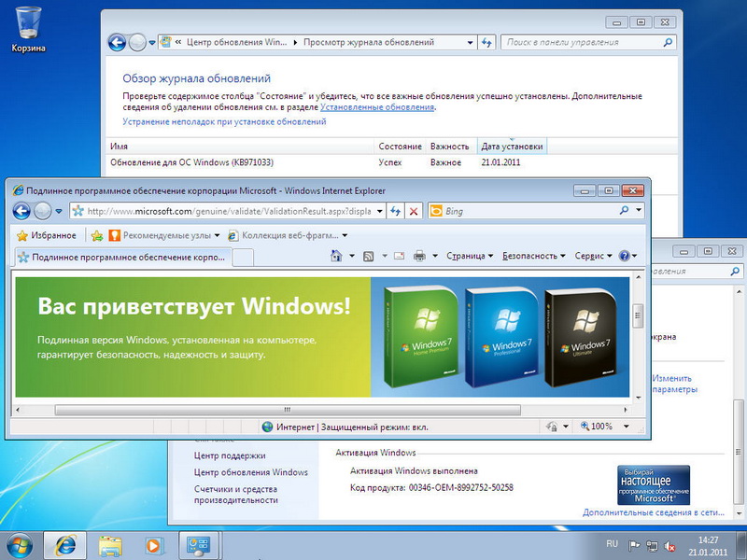Click the Bing search input field
Screen dimensions: 747x560
tap(529, 211)
